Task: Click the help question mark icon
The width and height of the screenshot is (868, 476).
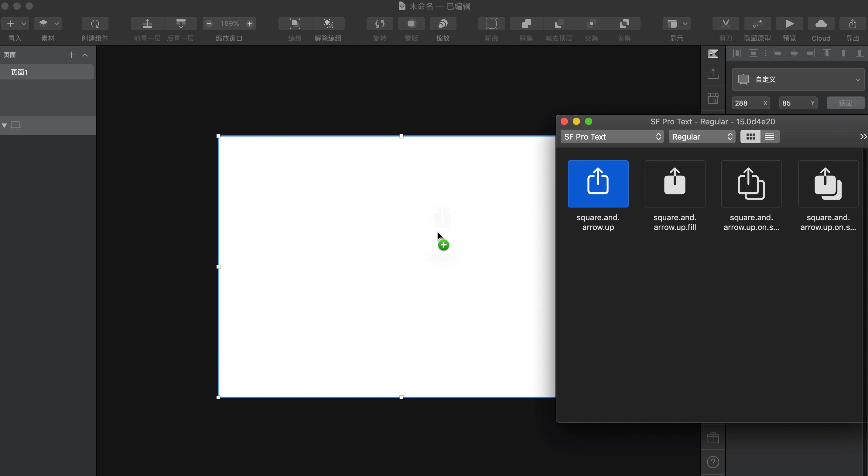Action: (713, 462)
